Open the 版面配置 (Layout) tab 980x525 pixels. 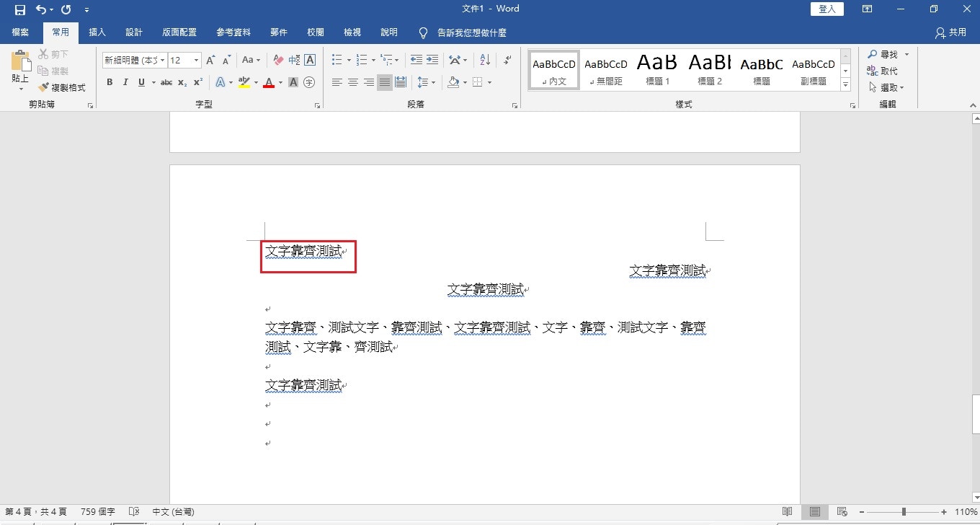tap(179, 32)
